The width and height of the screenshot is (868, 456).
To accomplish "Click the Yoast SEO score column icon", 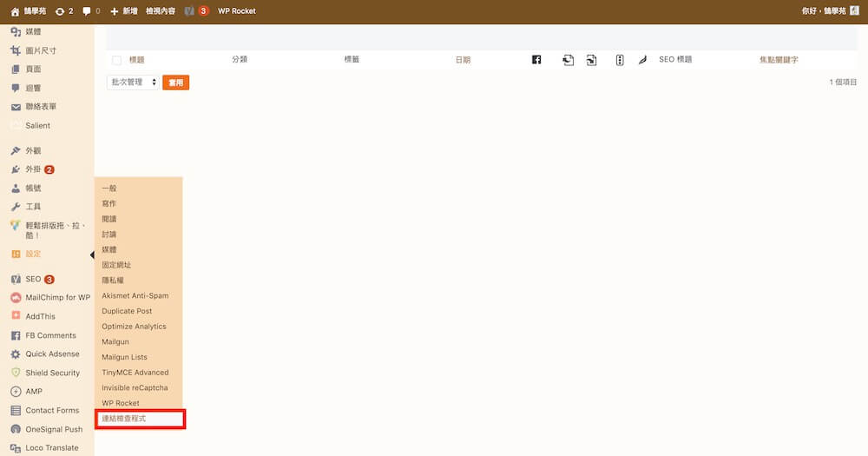I will pyautogui.click(x=620, y=60).
